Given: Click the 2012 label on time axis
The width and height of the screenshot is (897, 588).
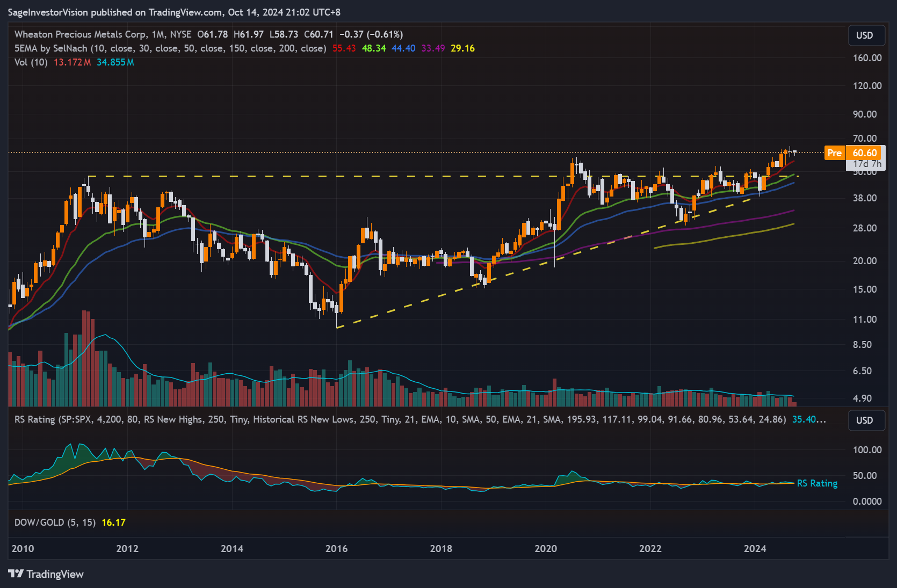Looking at the screenshot, I should tap(127, 549).
